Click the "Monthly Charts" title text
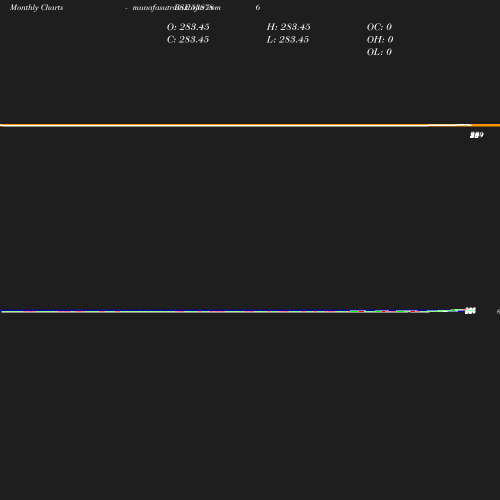Image resolution: width=500 pixels, height=500 pixels. pyautogui.click(x=37, y=8)
